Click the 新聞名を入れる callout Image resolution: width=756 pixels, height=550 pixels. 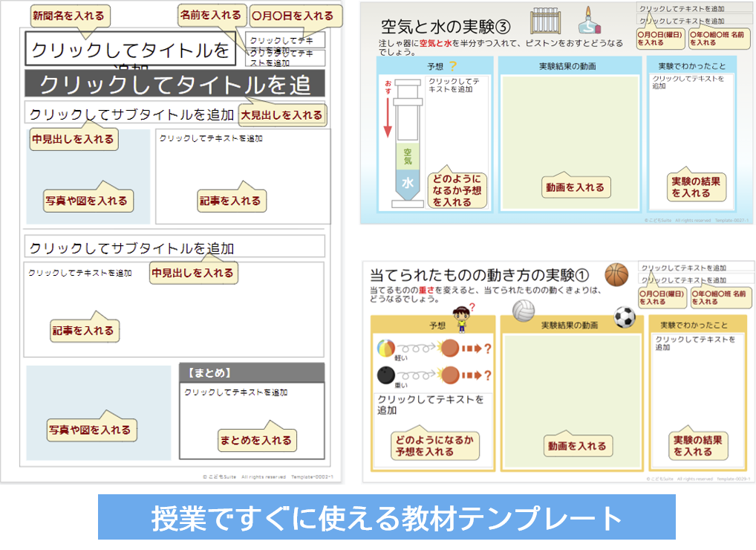(x=70, y=16)
